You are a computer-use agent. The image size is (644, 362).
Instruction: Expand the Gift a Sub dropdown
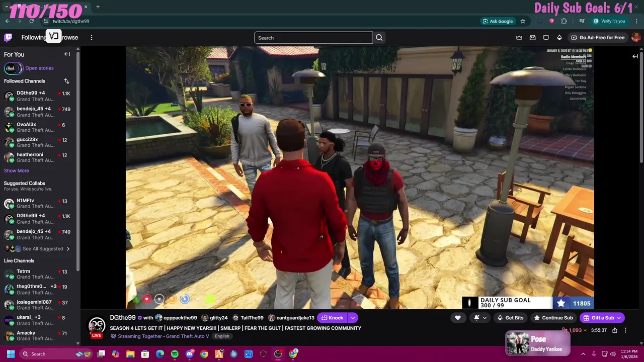[619, 318]
